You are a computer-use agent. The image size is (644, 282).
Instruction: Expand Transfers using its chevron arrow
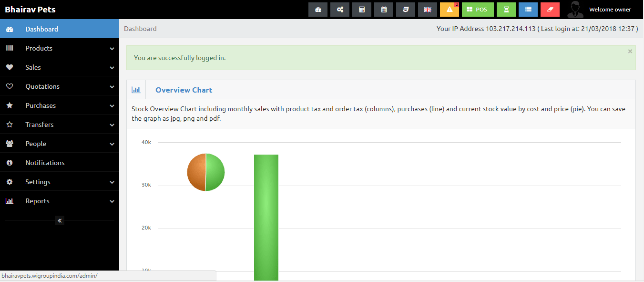pos(112,125)
